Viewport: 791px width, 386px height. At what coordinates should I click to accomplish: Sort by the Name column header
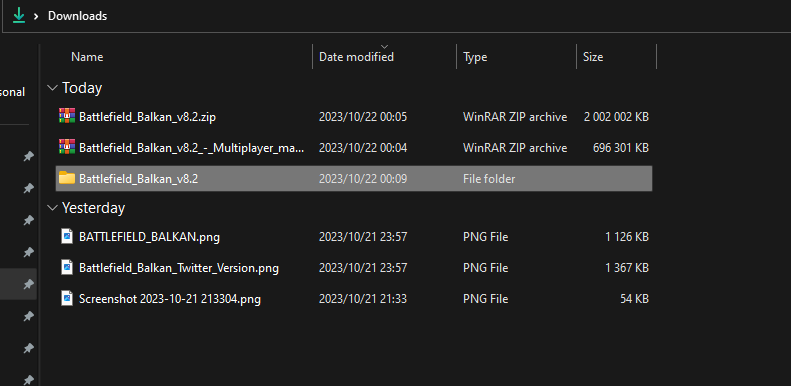87,57
